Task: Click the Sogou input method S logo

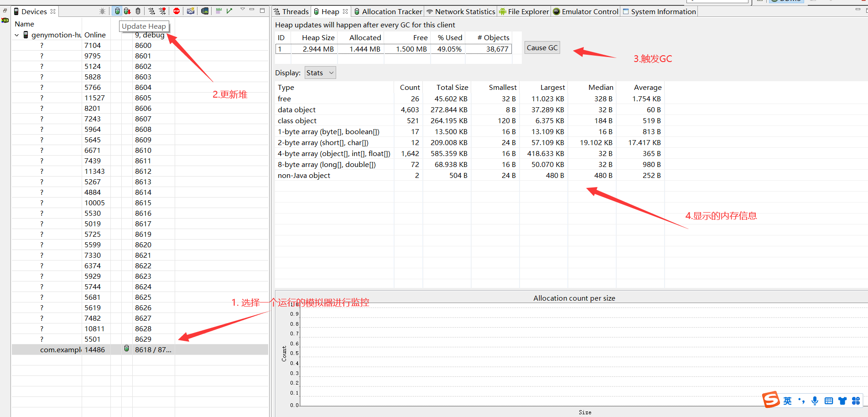Action: click(x=771, y=400)
